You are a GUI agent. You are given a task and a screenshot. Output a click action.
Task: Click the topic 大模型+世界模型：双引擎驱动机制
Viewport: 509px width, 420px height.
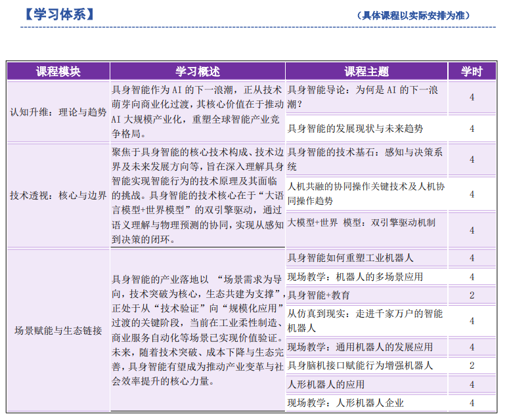361,223
